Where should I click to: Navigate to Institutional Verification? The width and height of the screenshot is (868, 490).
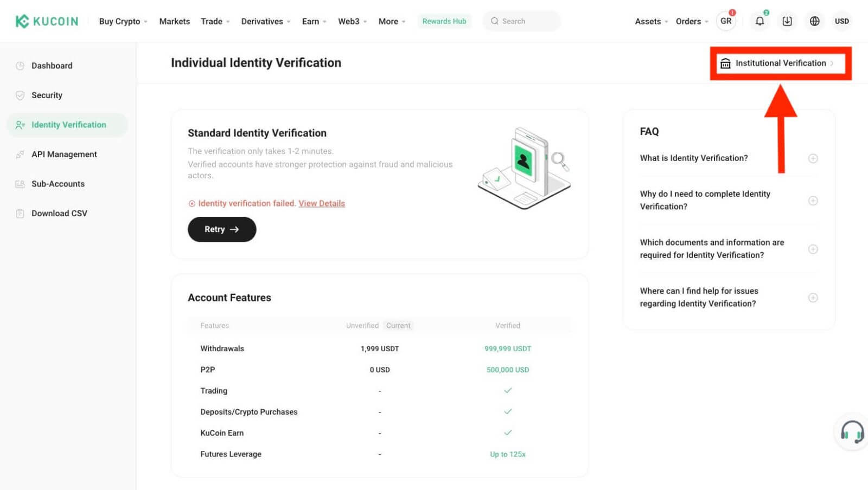(x=780, y=63)
